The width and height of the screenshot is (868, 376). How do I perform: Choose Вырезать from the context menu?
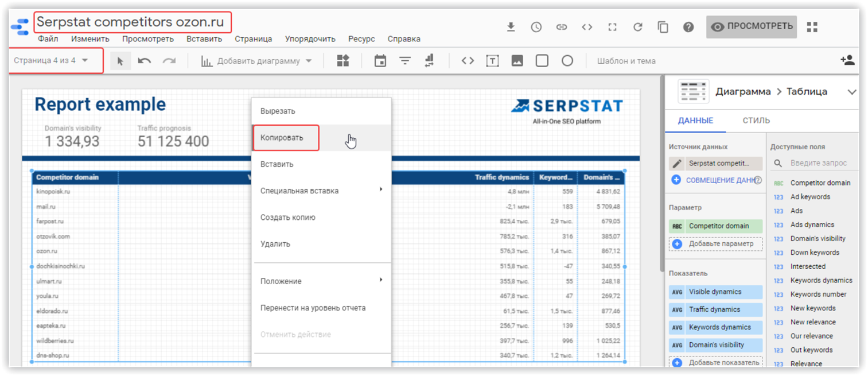[x=321, y=111]
